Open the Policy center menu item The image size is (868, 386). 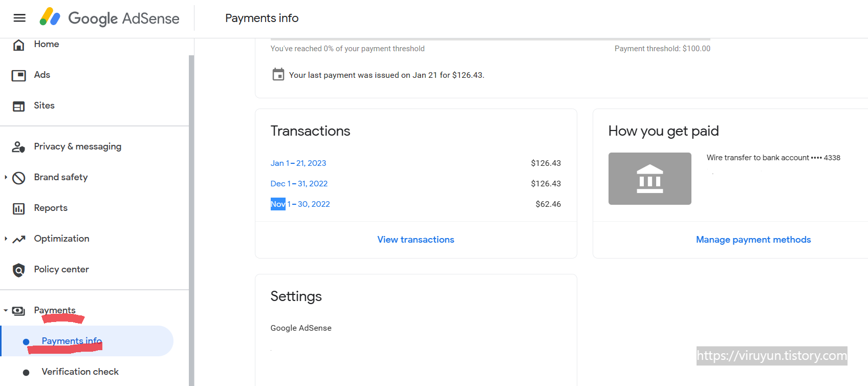(61, 269)
